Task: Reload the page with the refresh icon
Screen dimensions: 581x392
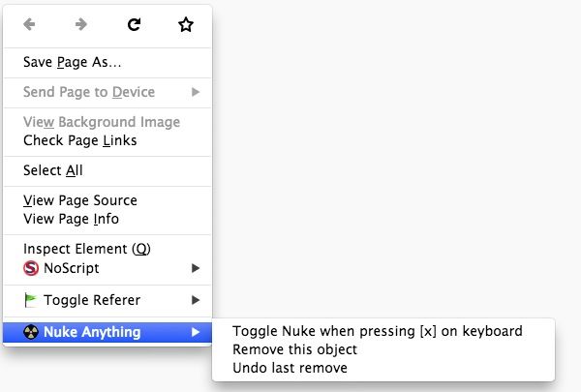Action: pyautogui.click(x=134, y=24)
